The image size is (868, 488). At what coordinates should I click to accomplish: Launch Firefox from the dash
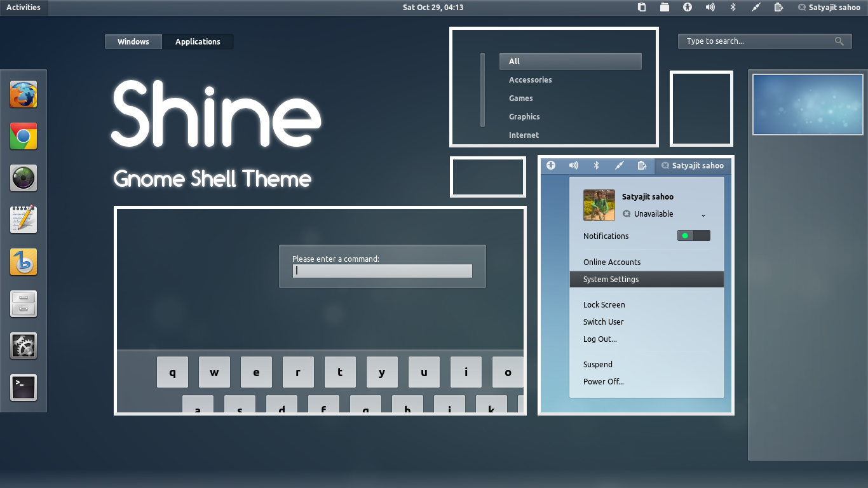(x=24, y=94)
